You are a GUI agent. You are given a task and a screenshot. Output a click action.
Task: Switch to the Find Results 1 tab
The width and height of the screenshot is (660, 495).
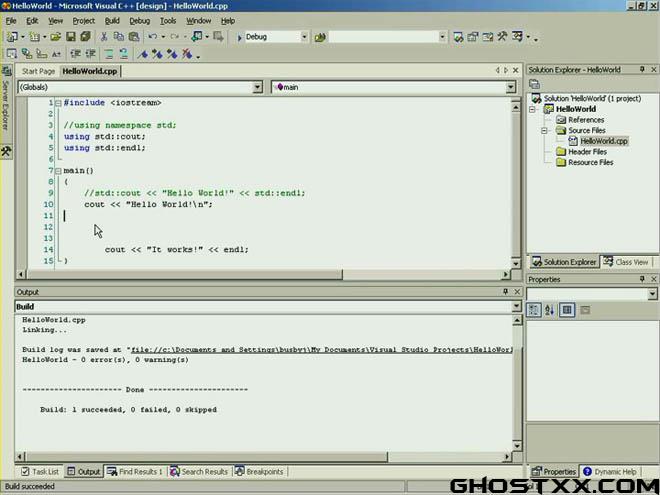(x=135, y=471)
